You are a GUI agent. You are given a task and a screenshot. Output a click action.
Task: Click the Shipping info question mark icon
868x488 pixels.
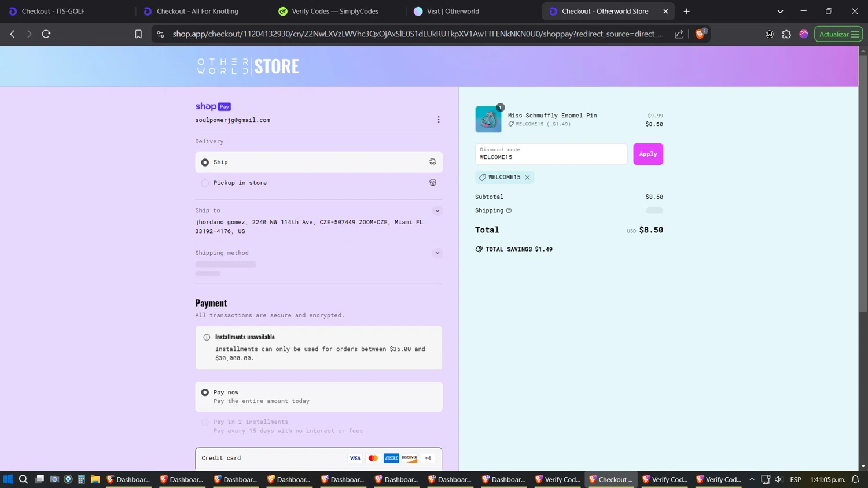(509, 210)
